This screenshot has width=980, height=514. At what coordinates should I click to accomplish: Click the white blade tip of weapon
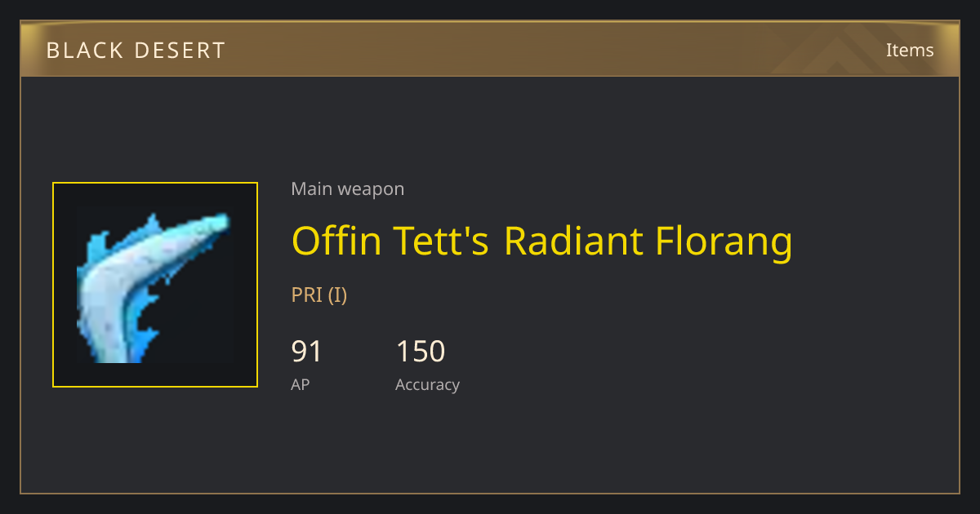click(216, 224)
